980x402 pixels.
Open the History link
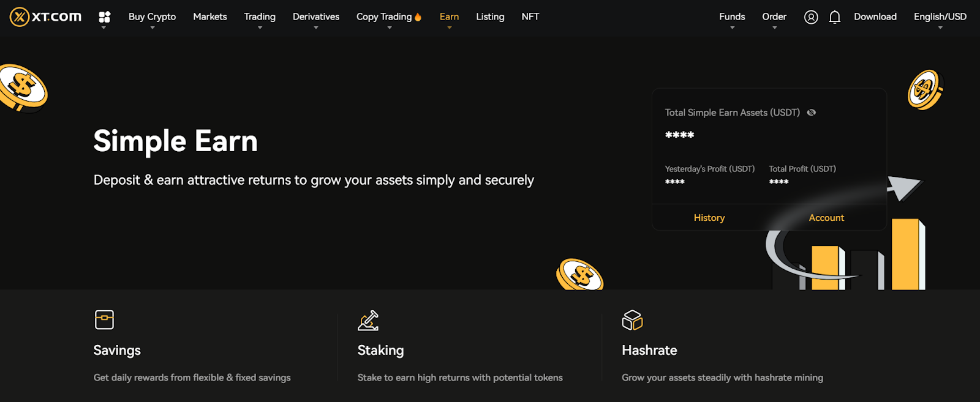(x=709, y=218)
